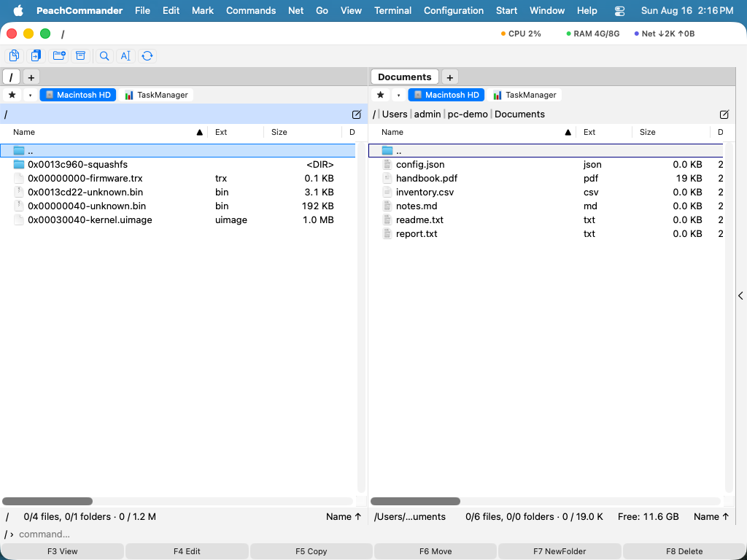Click the archive box toolbar icon

(80, 55)
